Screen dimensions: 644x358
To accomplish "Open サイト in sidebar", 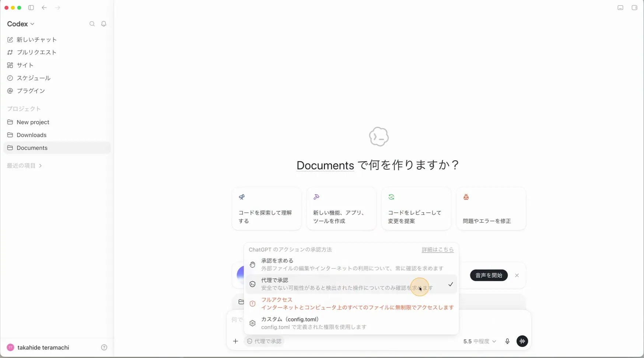I will tap(57, 65).
